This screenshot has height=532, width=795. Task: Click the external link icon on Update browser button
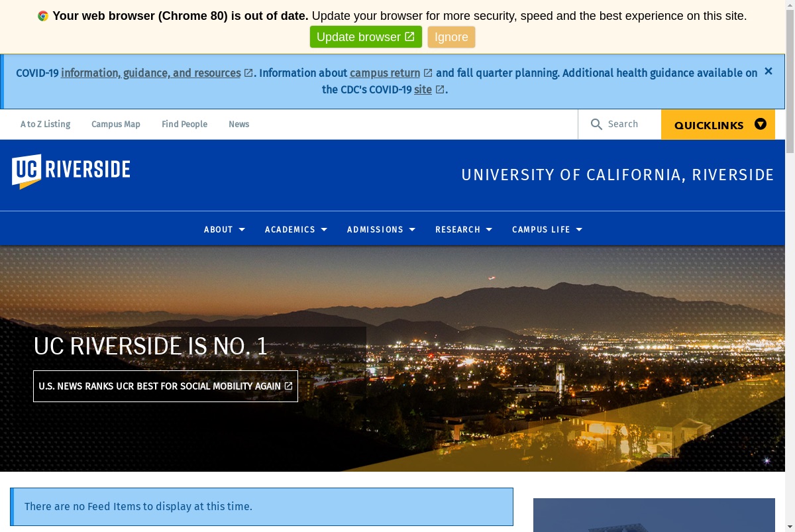[x=409, y=36]
